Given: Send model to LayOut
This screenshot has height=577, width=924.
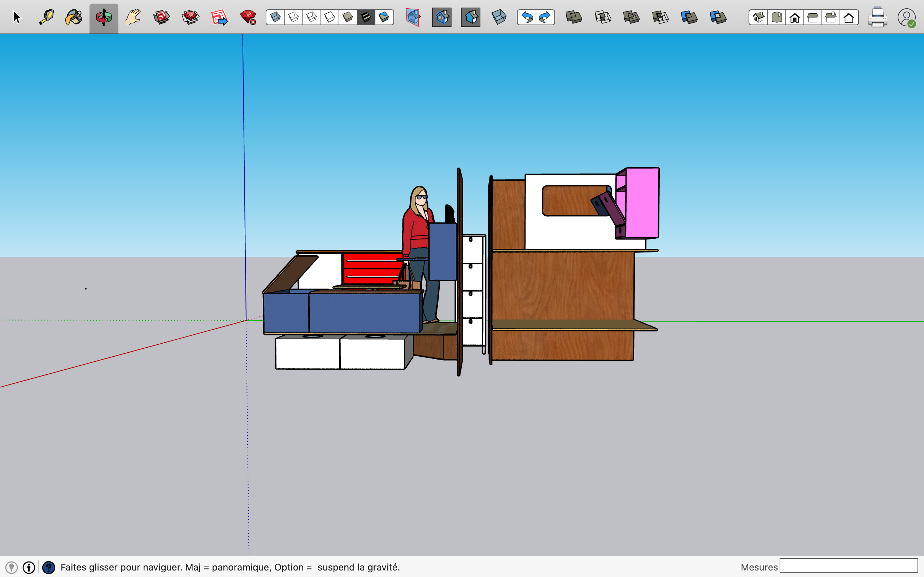Looking at the screenshot, I should (219, 17).
